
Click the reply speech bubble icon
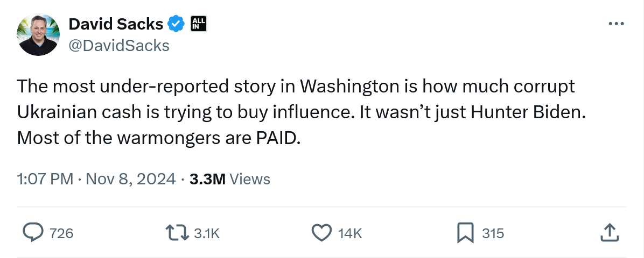[33, 233]
